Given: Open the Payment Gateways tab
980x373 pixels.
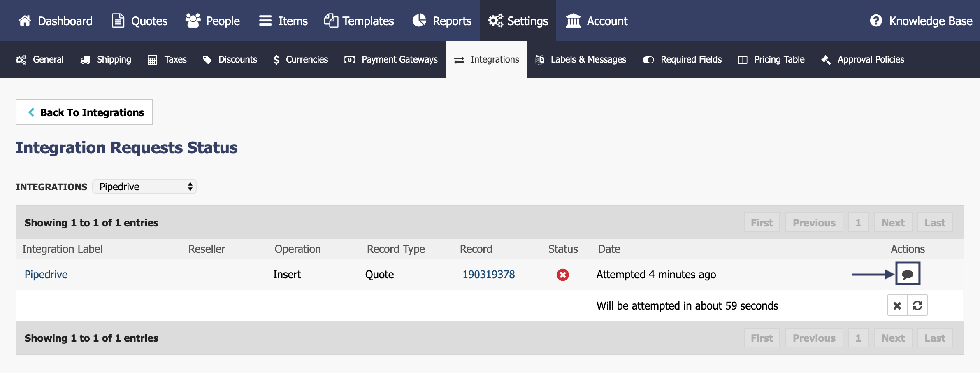Looking at the screenshot, I should pos(391,60).
